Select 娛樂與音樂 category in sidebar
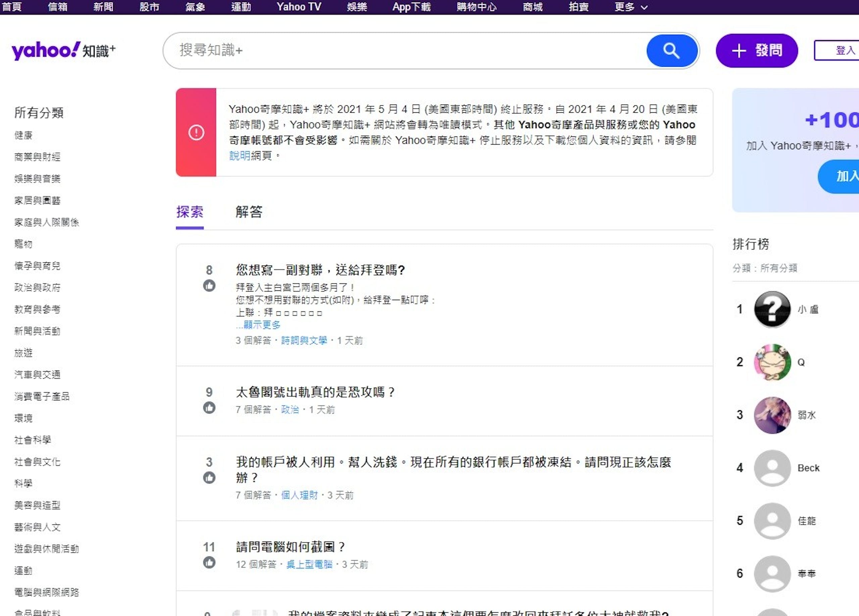The image size is (859, 616). coord(37,178)
